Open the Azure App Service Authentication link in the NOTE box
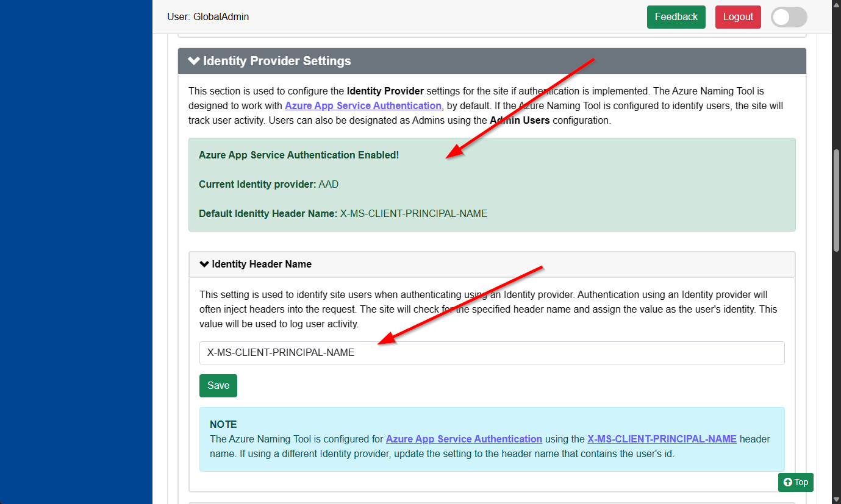 point(464,439)
